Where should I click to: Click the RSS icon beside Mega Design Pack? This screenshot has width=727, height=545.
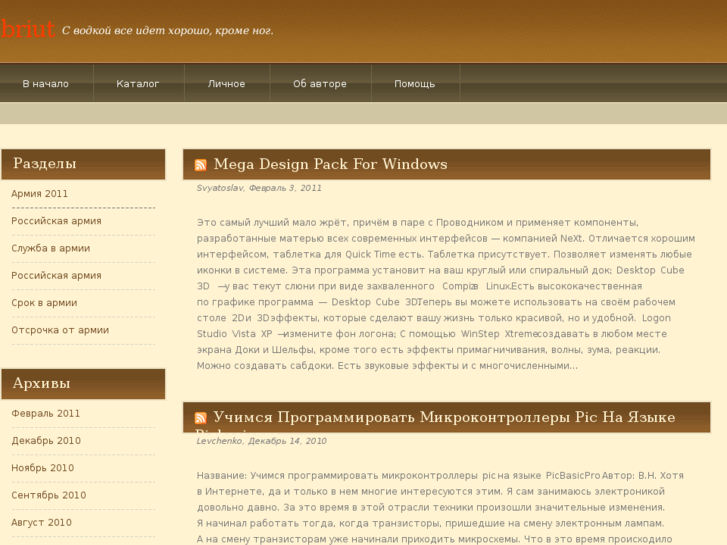pos(200,165)
